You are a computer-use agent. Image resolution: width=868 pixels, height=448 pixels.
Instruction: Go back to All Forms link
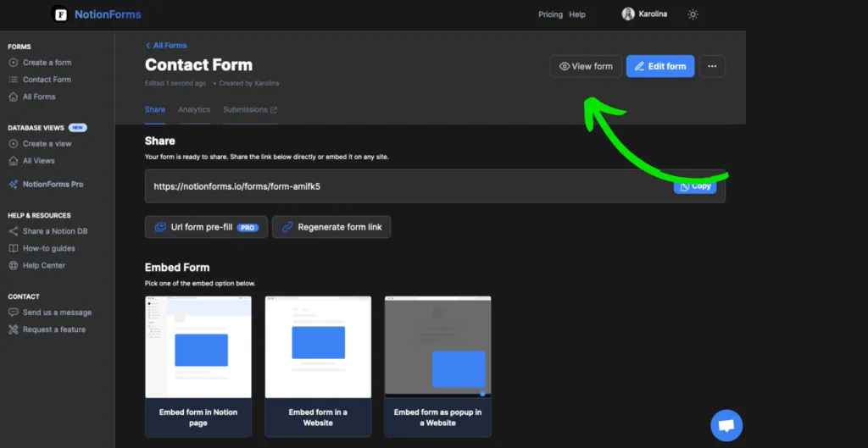pos(166,46)
